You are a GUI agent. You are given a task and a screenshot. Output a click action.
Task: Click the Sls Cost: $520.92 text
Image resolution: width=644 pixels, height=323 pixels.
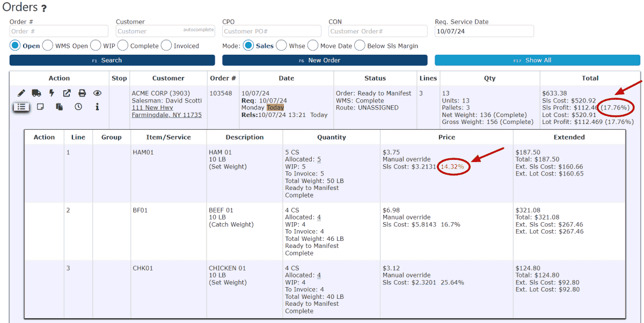coord(569,100)
